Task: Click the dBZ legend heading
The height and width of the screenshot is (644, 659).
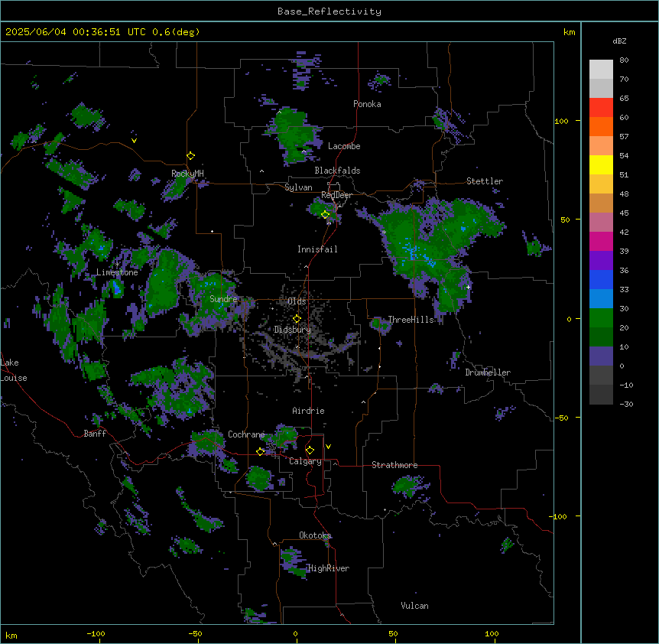Action: (619, 41)
